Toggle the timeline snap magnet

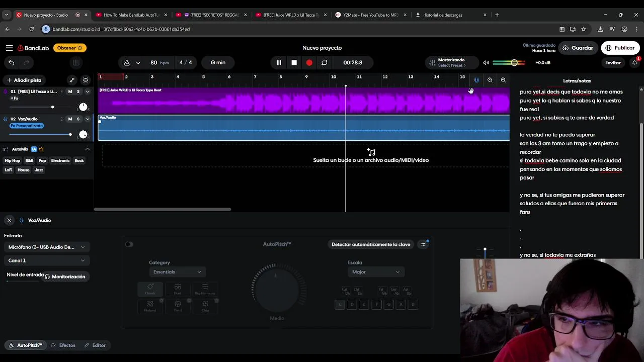(x=476, y=80)
